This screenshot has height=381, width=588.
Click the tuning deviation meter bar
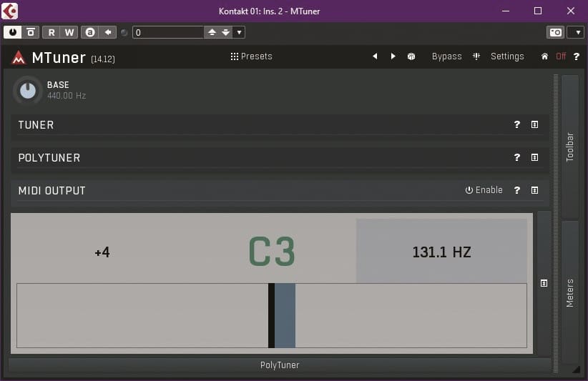click(272, 315)
